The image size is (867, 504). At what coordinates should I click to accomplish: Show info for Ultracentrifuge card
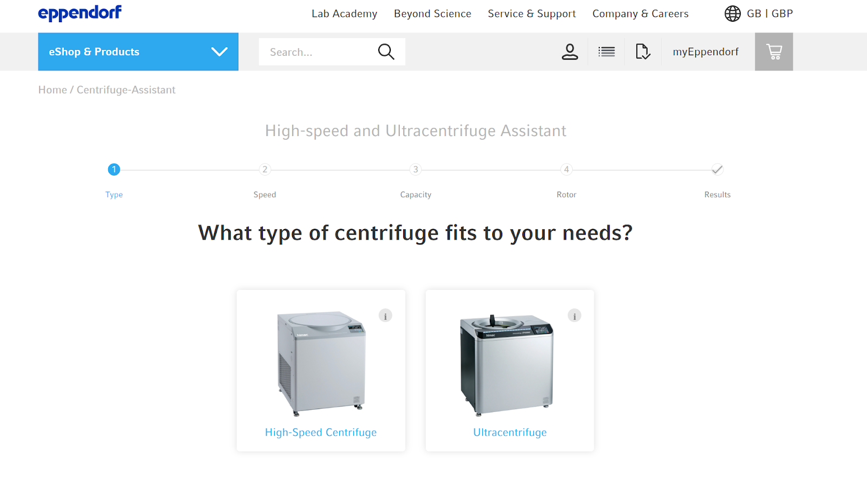click(x=574, y=315)
